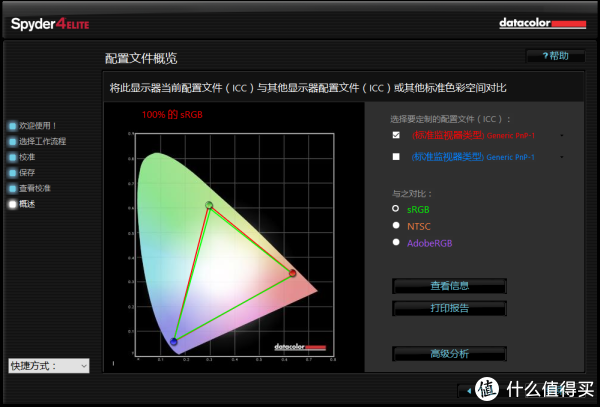Click the blue indicator beside 查看校准
The width and height of the screenshot is (600, 407).
click(x=13, y=189)
